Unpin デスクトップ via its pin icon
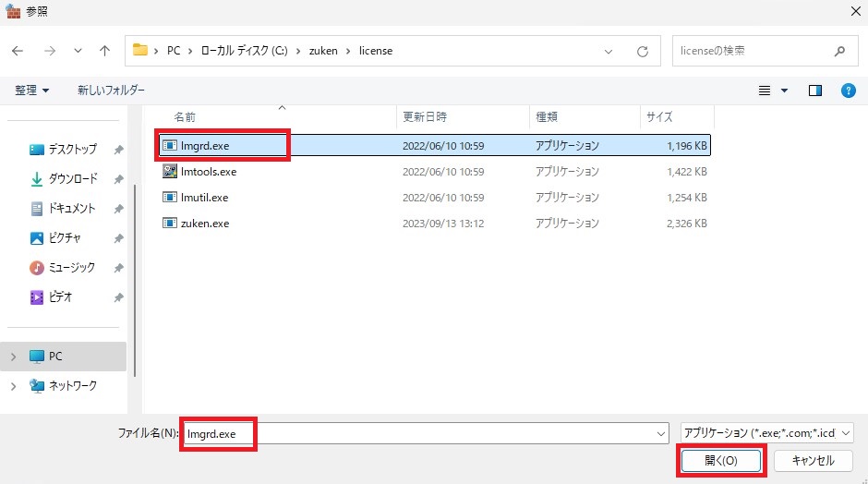The width and height of the screenshot is (868, 484). (x=118, y=150)
